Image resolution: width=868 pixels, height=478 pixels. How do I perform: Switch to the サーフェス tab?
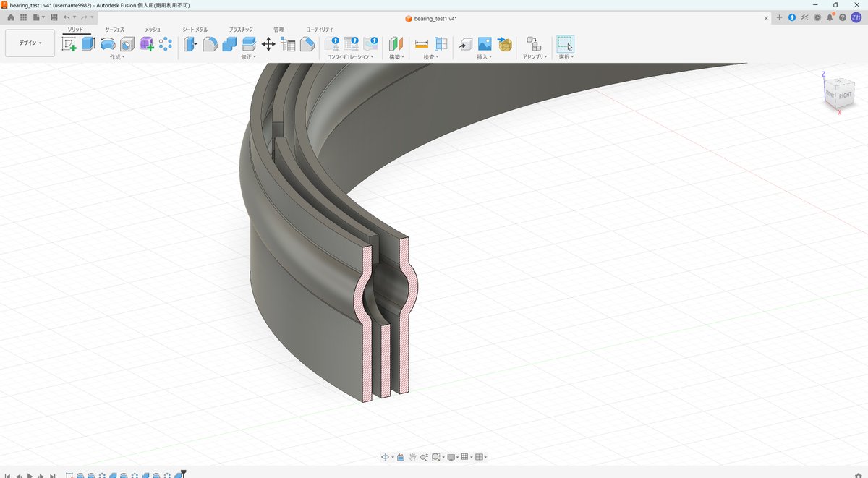point(115,30)
